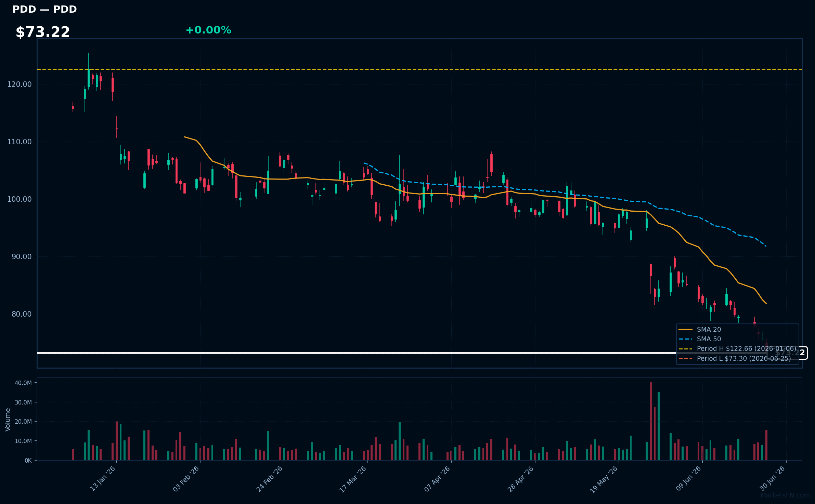
Task: Click the white current price horizontal line
Action: (402, 353)
